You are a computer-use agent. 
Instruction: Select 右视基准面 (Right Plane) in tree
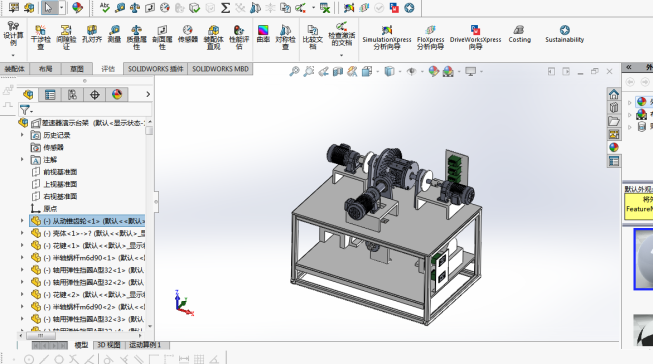55,197
